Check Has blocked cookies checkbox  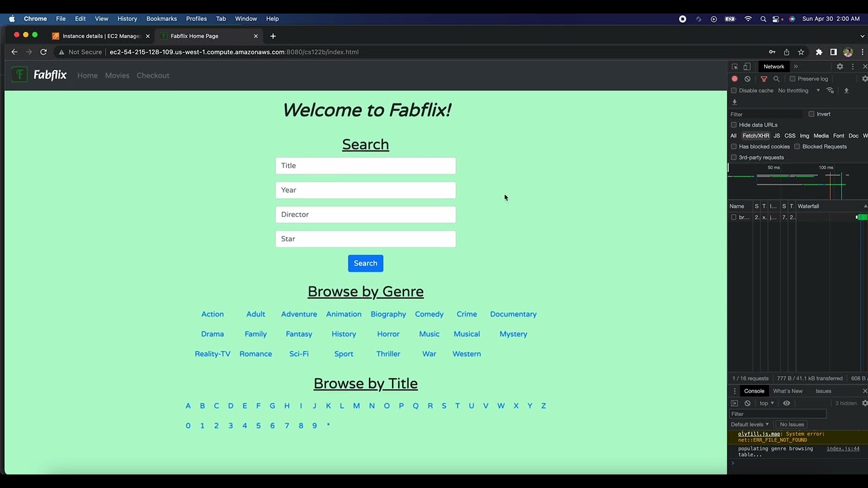click(x=734, y=146)
